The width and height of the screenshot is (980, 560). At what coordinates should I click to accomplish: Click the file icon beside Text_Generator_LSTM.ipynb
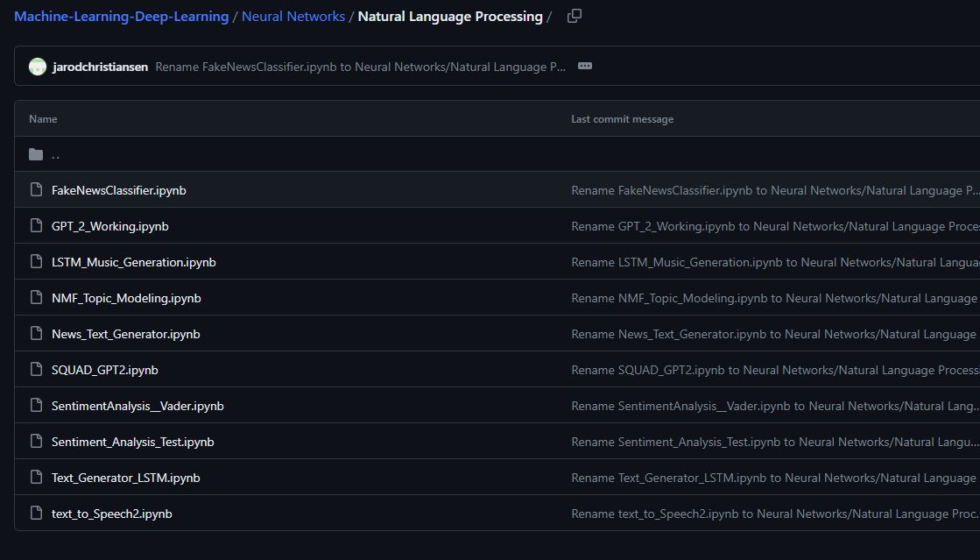click(36, 478)
